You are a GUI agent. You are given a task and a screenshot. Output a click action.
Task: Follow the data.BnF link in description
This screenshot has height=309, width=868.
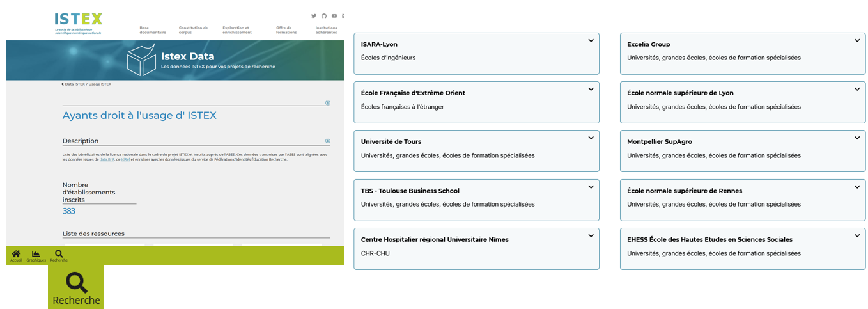coord(106,159)
